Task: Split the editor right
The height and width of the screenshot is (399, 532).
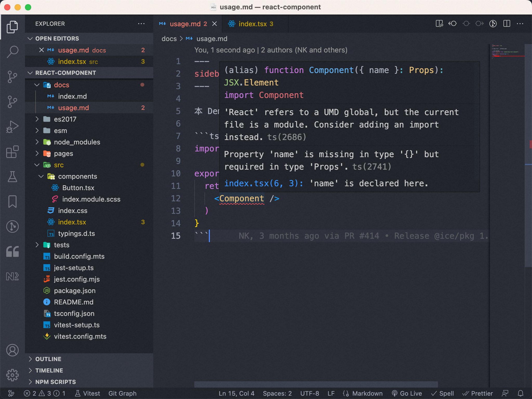Action: tap(507, 24)
